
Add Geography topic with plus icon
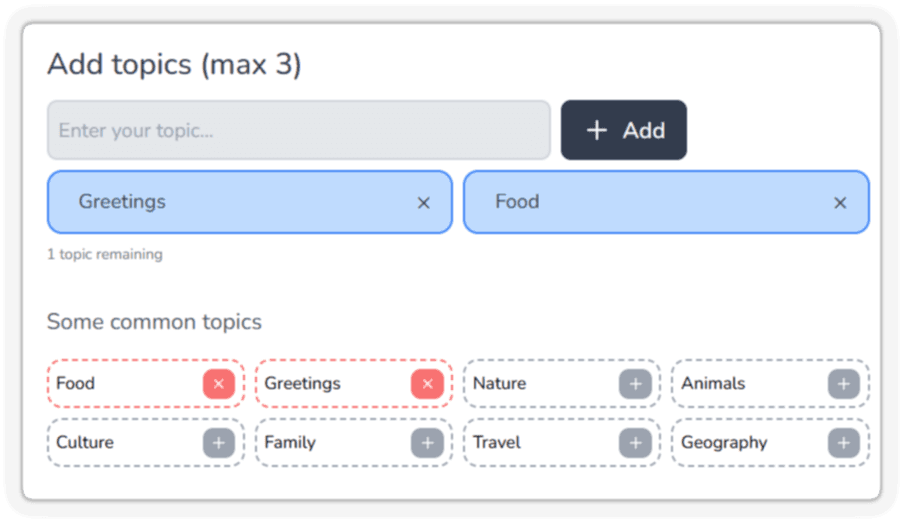[844, 443]
